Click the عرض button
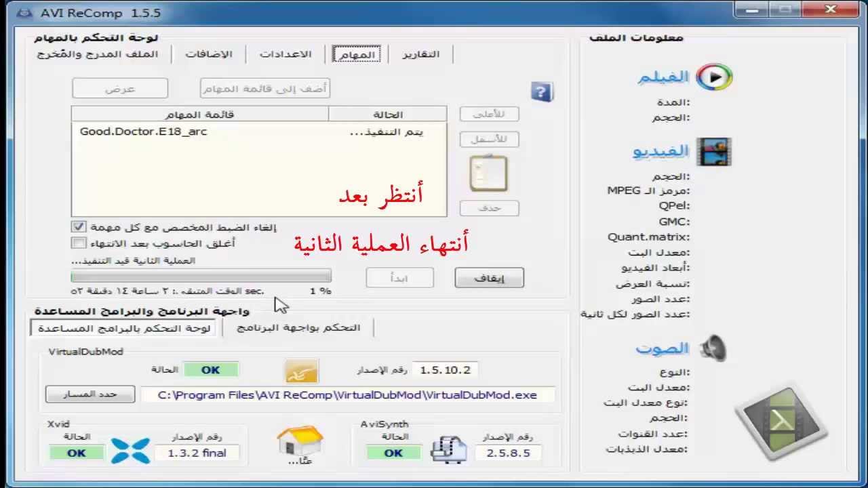Image resolution: width=868 pixels, height=488 pixels. [120, 89]
